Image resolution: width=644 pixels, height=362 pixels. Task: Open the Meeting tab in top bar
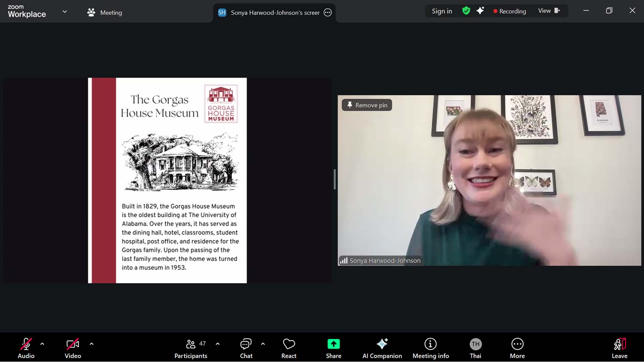point(105,12)
